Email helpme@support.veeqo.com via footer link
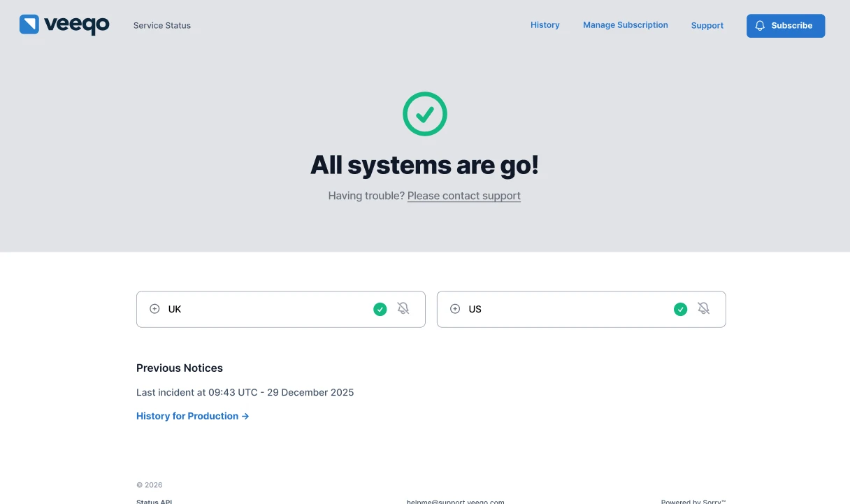The image size is (850, 504). (x=455, y=501)
